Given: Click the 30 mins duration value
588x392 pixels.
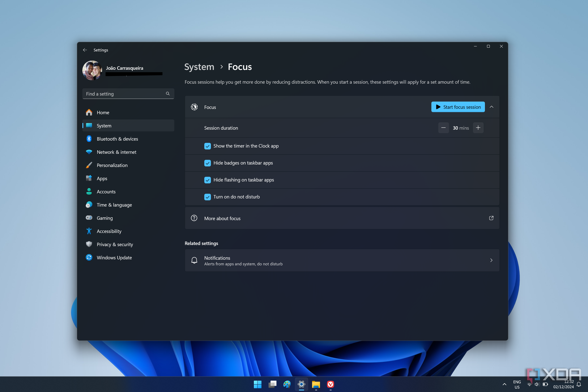Looking at the screenshot, I should (461, 128).
